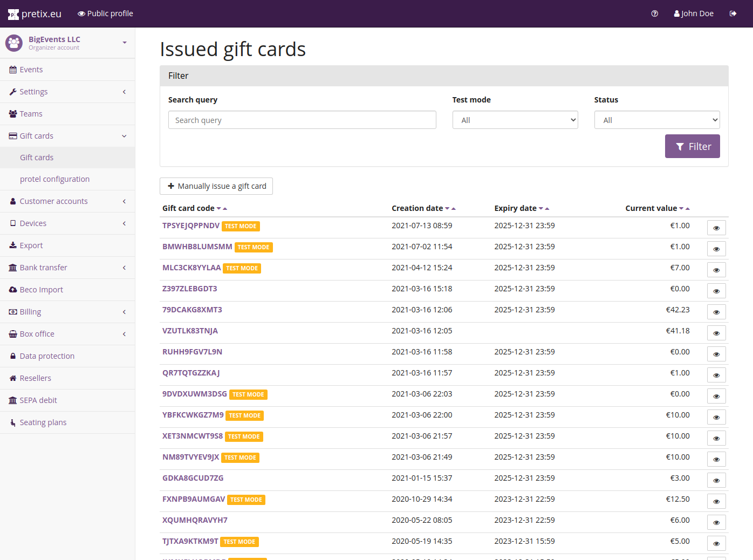The width and height of the screenshot is (753, 560).
Task: Click into the Search query field
Action: [302, 120]
